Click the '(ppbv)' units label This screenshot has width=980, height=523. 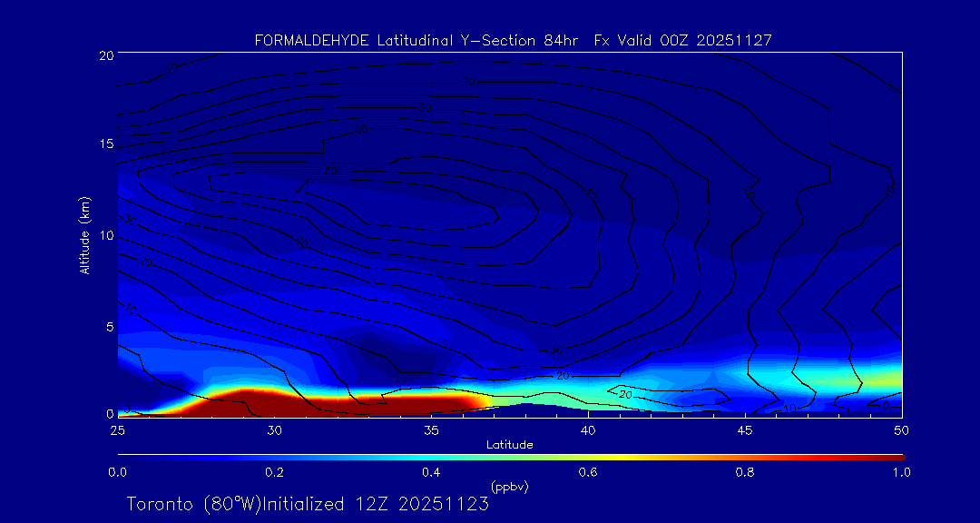pyautogui.click(x=509, y=487)
